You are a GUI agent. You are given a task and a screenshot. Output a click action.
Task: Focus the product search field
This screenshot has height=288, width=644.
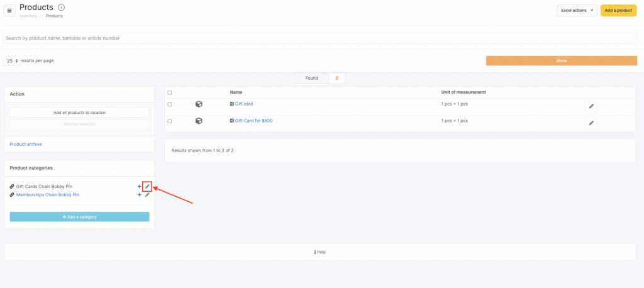point(319,38)
